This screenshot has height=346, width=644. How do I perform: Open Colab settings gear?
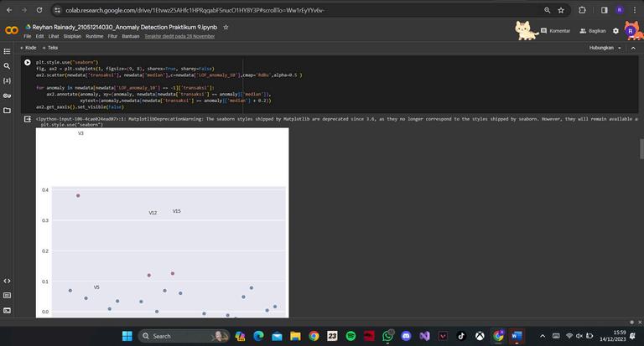coord(615,31)
